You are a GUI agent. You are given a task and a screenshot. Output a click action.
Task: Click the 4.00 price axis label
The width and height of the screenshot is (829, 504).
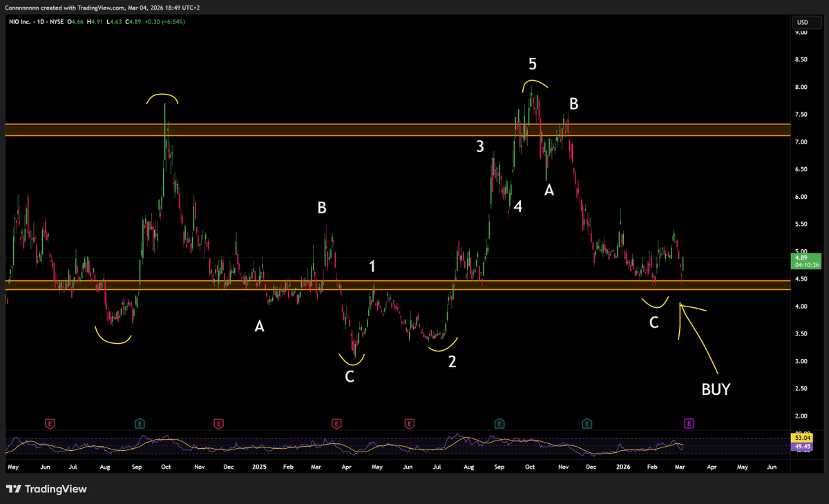(x=801, y=307)
